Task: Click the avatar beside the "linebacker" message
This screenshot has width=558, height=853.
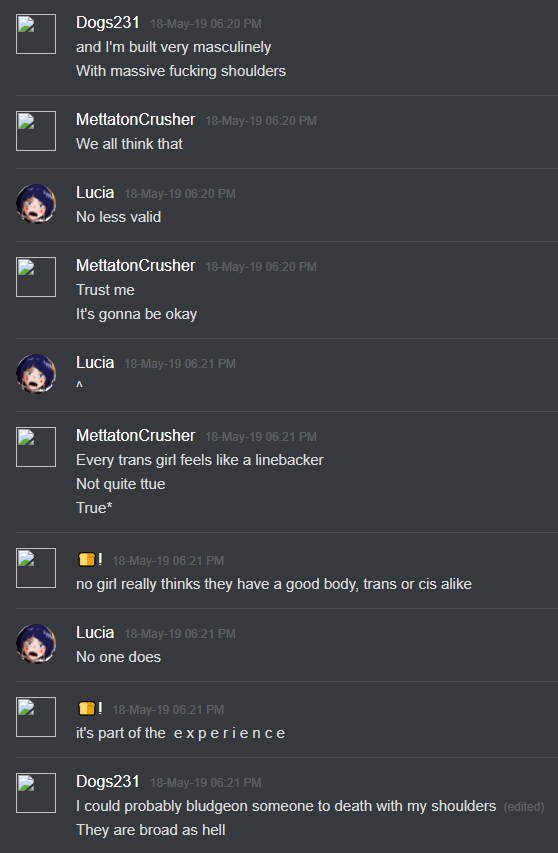Action: [36, 447]
